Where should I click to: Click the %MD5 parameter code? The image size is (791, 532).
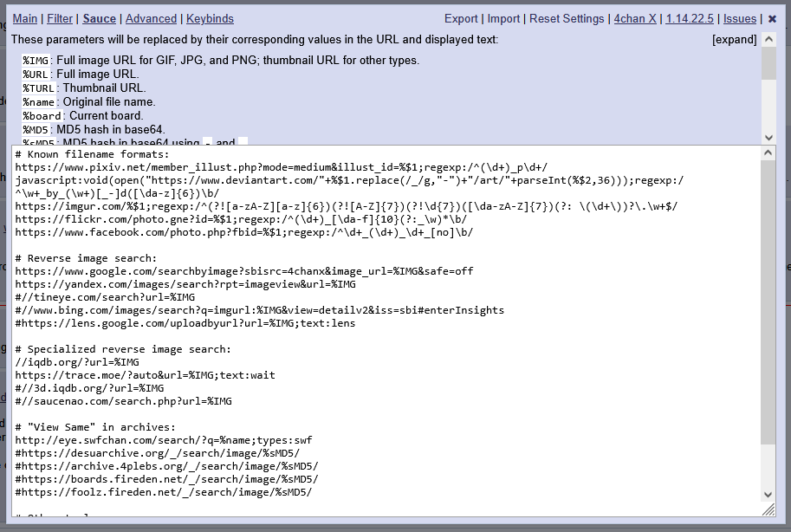36,130
